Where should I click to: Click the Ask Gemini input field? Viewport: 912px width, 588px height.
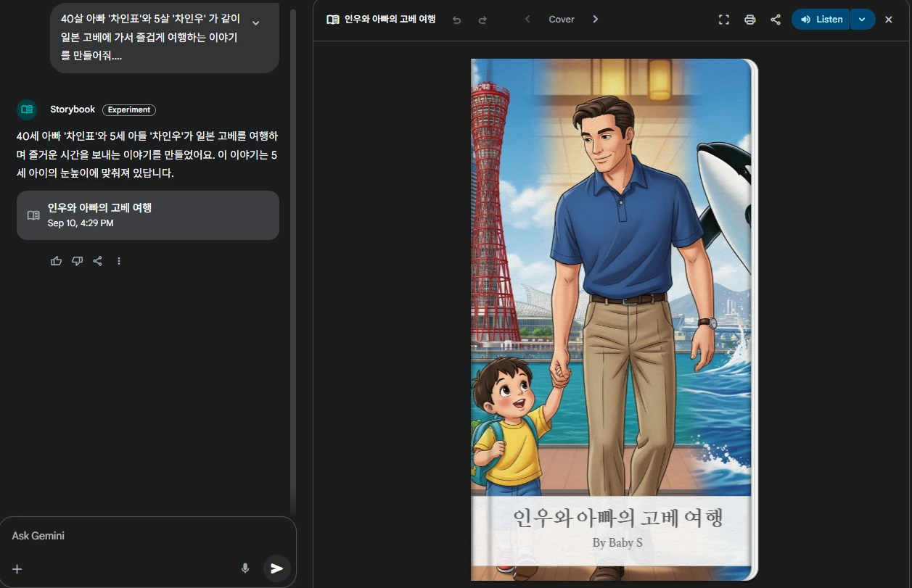click(148, 536)
